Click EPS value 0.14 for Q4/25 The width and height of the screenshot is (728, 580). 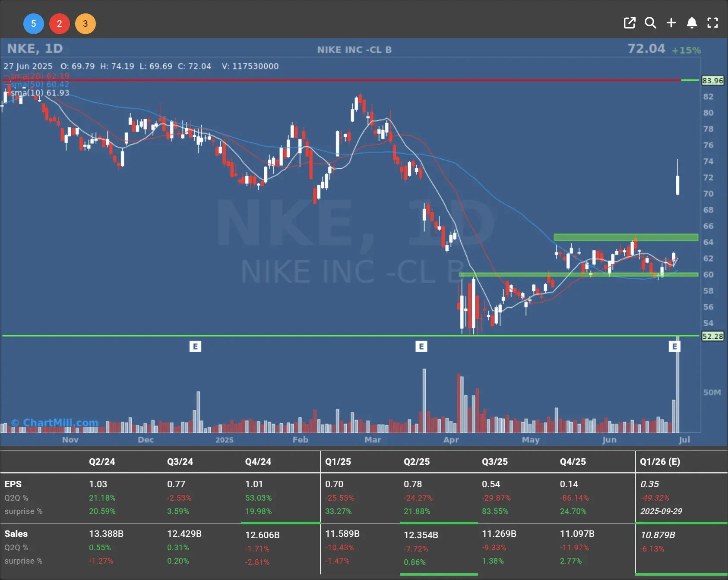(569, 484)
